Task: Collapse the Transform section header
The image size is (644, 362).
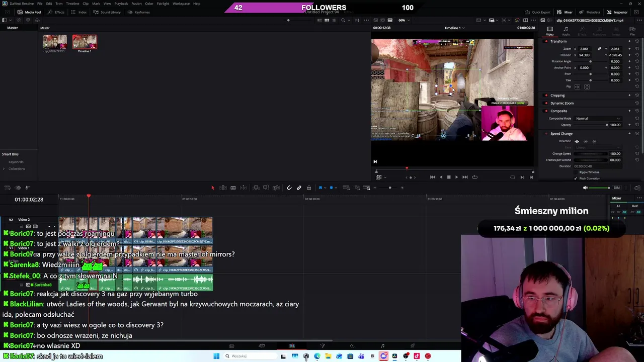Action: pyautogui.click(x=558, y=41)
